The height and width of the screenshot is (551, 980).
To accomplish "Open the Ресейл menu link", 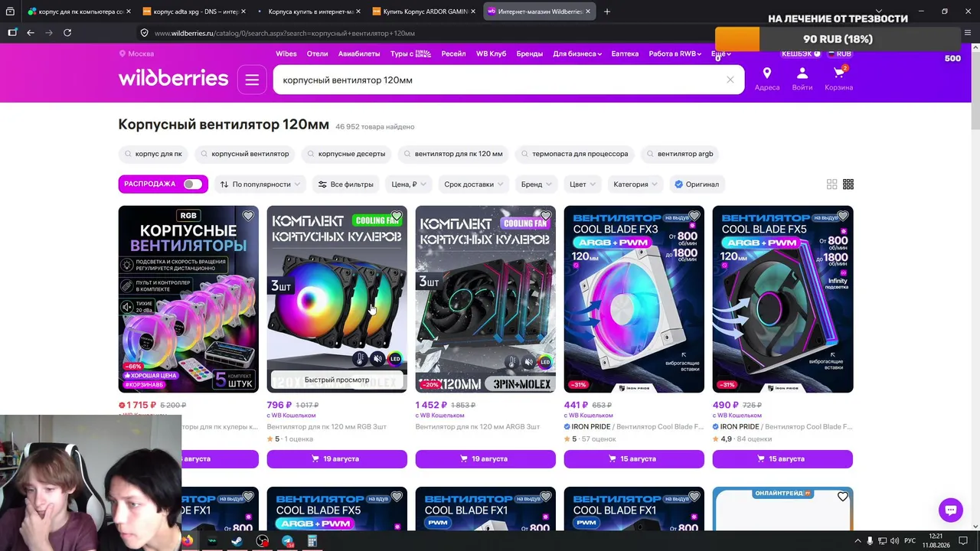I will coord(453,54).
